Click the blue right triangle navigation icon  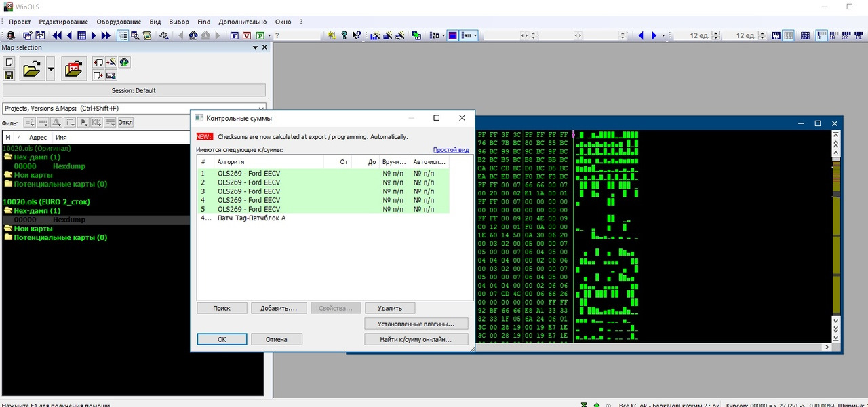[654, 35]
